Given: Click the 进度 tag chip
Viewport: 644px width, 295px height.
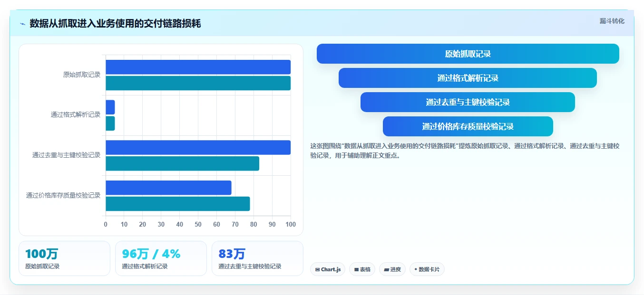Looking at the screenshot, I should 392,269.
